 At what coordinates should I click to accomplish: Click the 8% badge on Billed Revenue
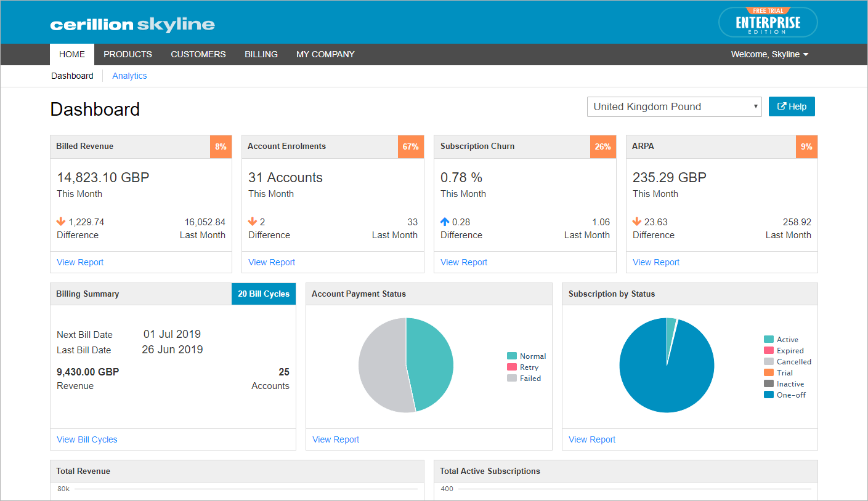coord(221,146)
